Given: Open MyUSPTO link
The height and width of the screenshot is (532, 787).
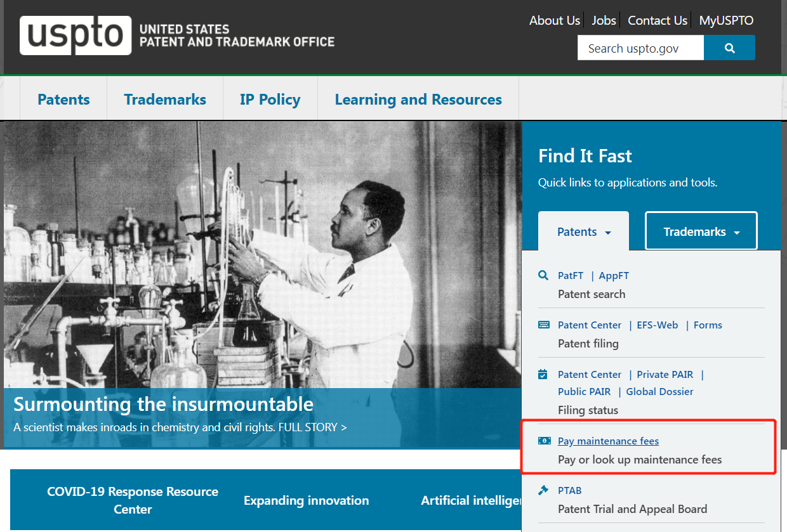Looking at the screenshot, I should (x=726, y=20).
